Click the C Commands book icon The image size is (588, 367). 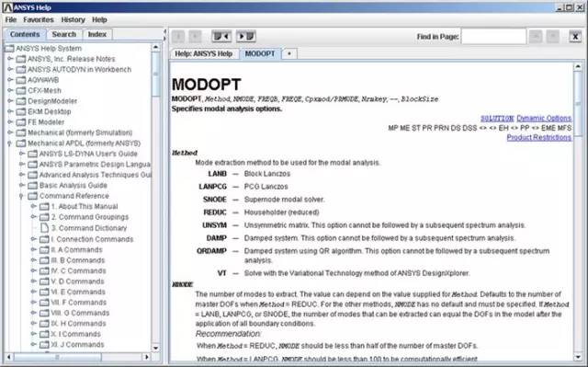pos(44,270)
